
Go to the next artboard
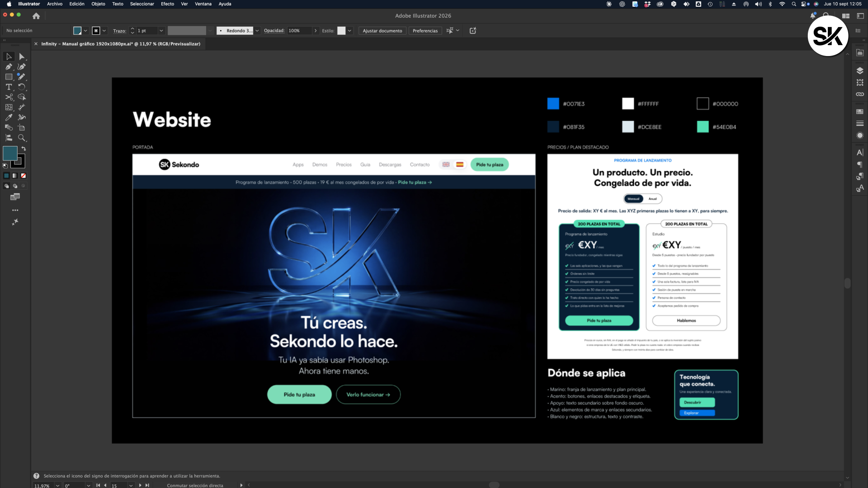[x=140, y=486]
